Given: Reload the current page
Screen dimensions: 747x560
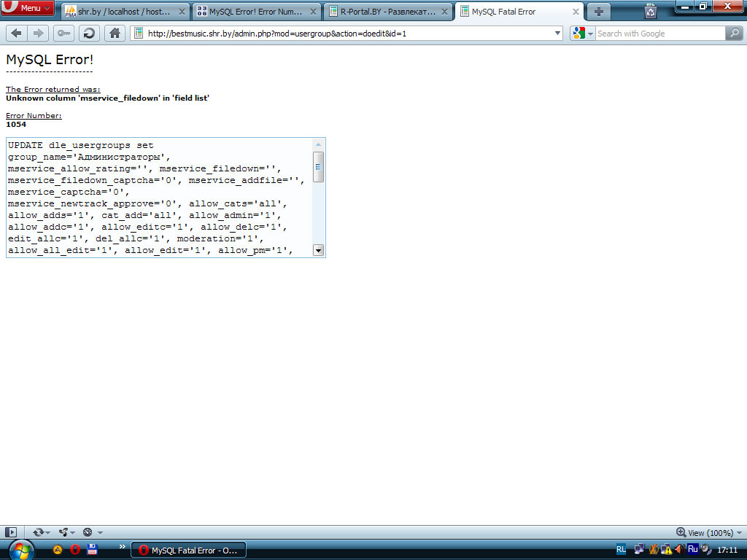Looking at the screenshot, I should coord(89,34).
